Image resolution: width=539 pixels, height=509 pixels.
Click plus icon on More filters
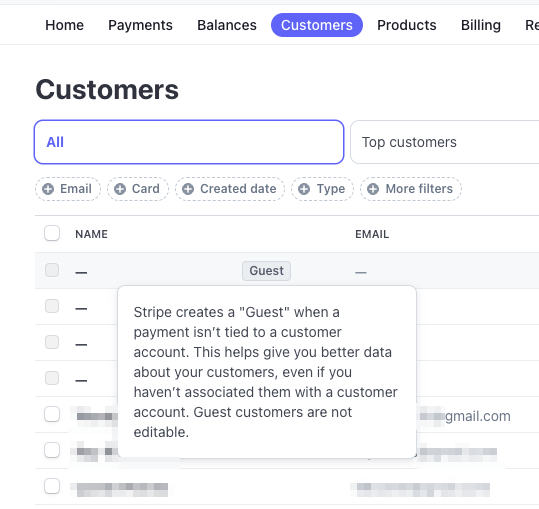click(373, 189)
